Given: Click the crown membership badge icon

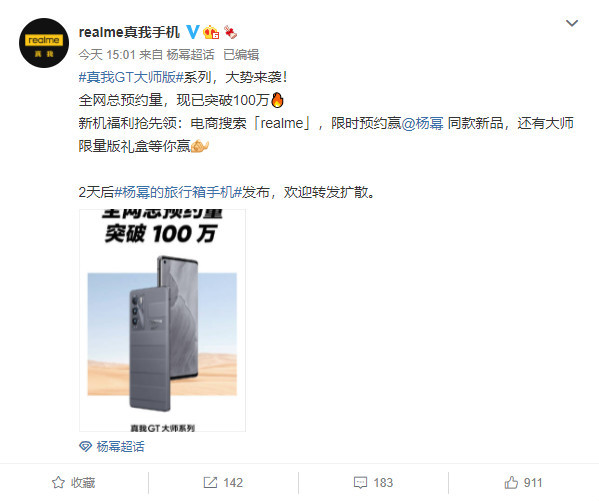Looking at the screenshot, I should [211, 32].
